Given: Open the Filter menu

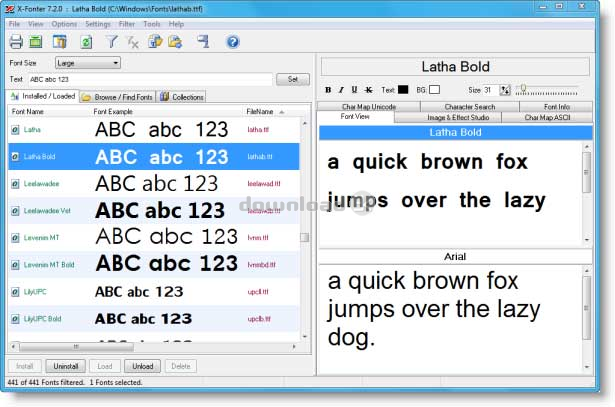Looking at the screenshot, I should point(127,23).
